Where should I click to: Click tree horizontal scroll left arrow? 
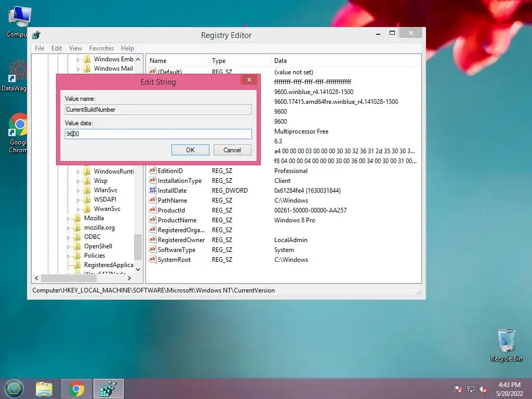[37, 278]
